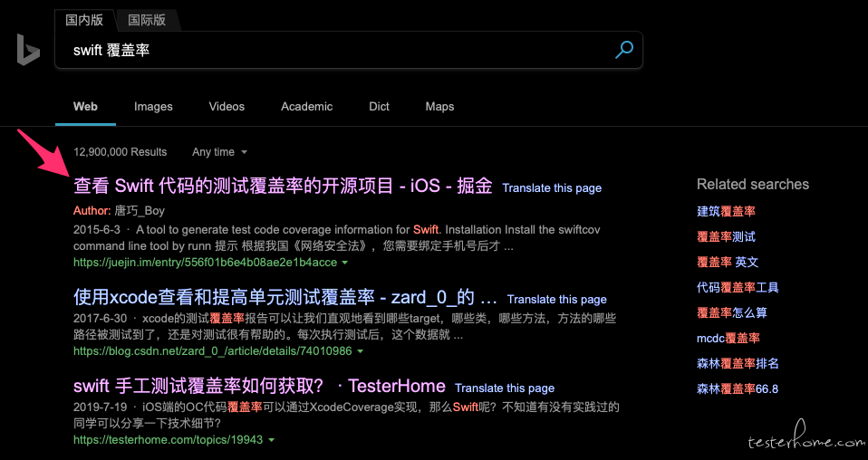This screenshot has height=460, width=868.
Task: Search related term 建筑覆盖率
Action: tap(726, 211)
